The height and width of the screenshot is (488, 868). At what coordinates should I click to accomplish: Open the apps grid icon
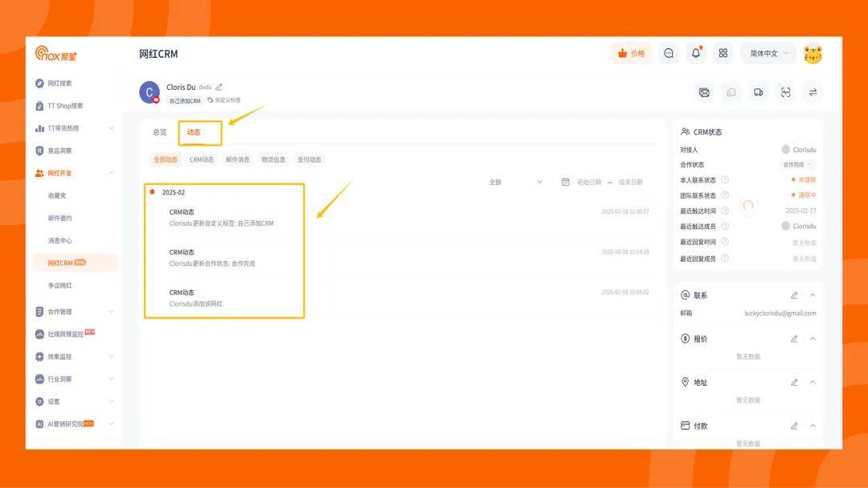[723, 53]
